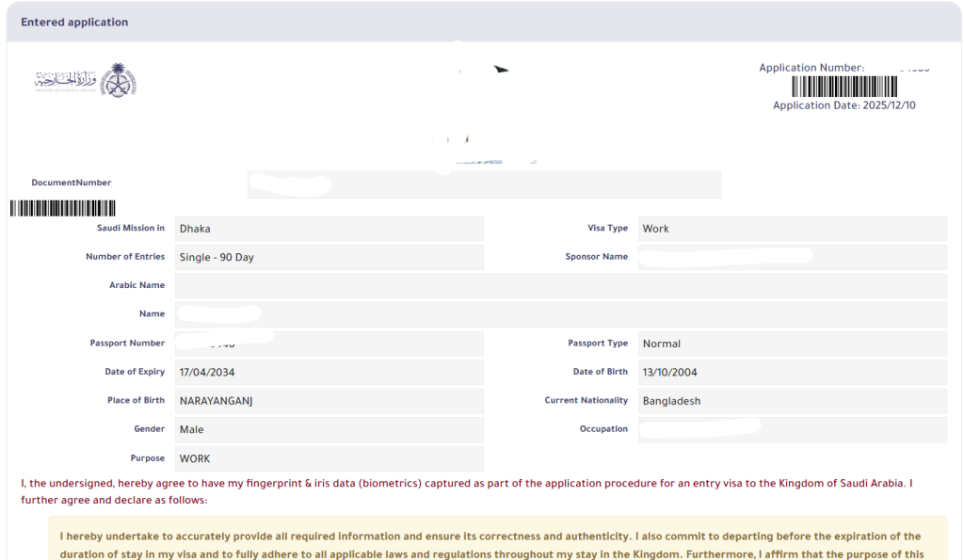Select the Passport Type field showing Normal
This screenshot has width=964, height=560.
point(792,344)
